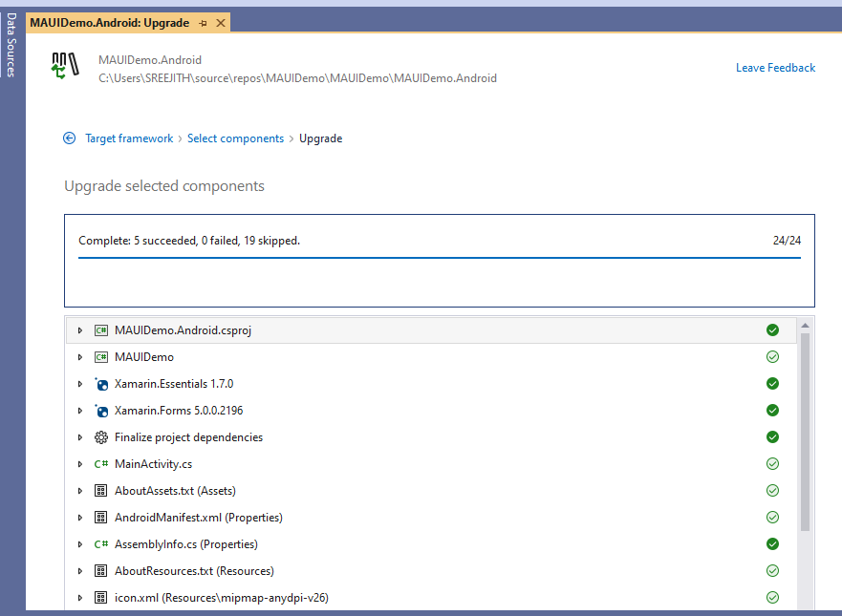The image size is (842, 616).
Task: Click the NuGet package icon for Xamarin.Forms
Action: coord(101,411)
